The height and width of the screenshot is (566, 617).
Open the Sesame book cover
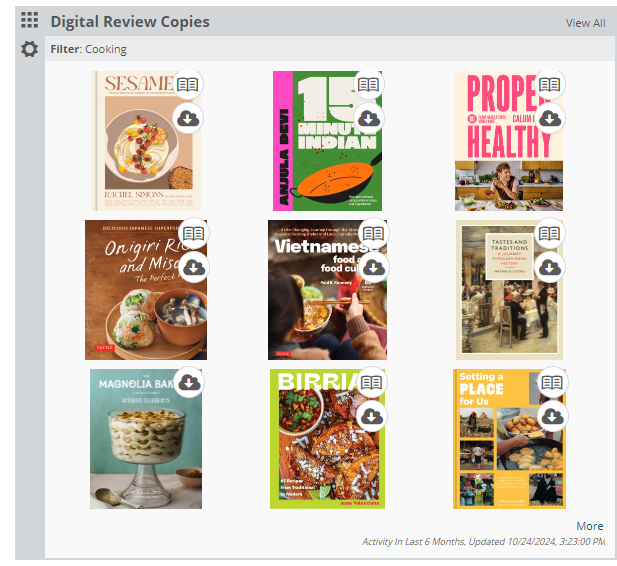146,141
